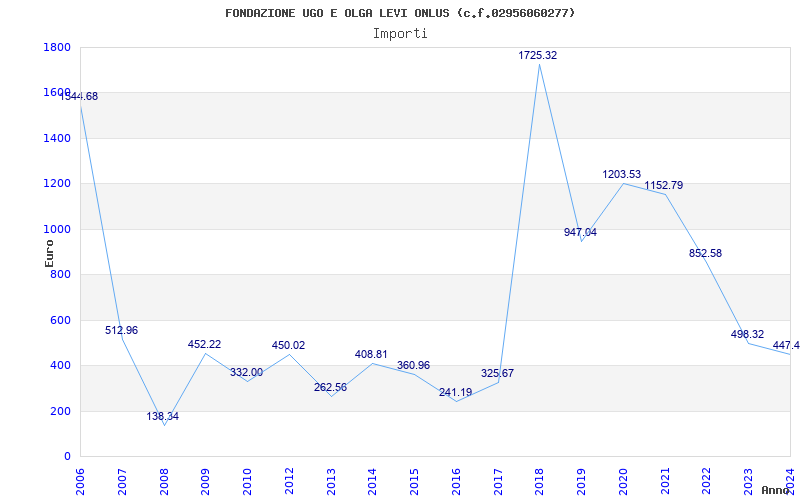
Task: Select the 241.19 data label
Action: [456, 392]
